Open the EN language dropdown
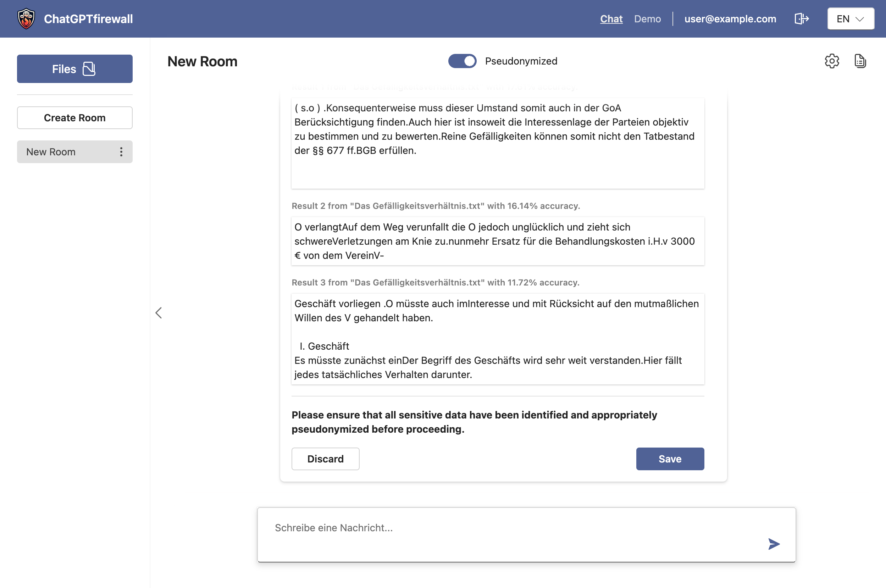Viewport: 886px width, 588px height. 851,19
